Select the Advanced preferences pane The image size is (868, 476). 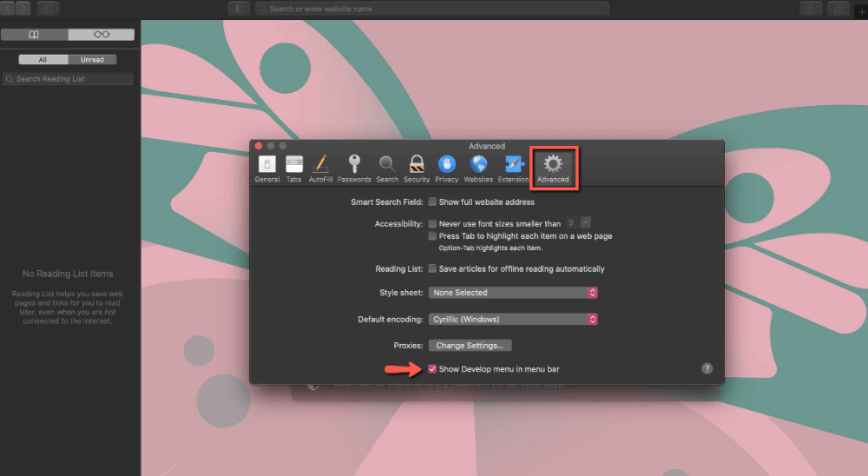(x=553, y=169)
